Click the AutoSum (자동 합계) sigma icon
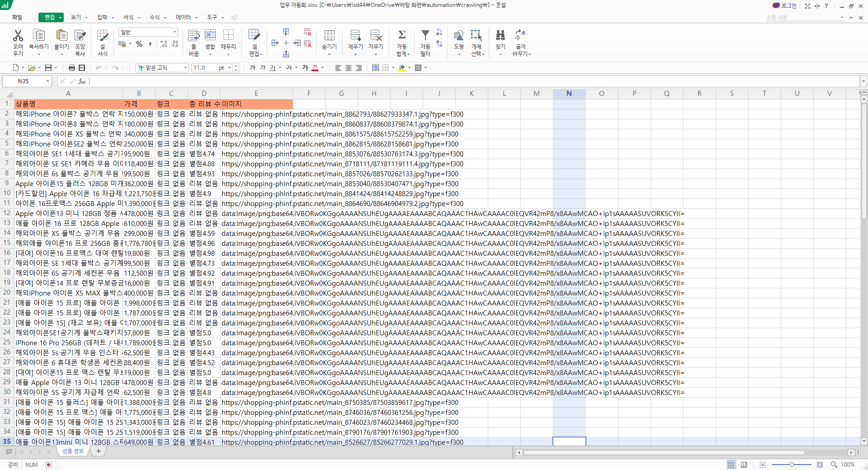Screen dimensions: 868x470 pos(402,35)
